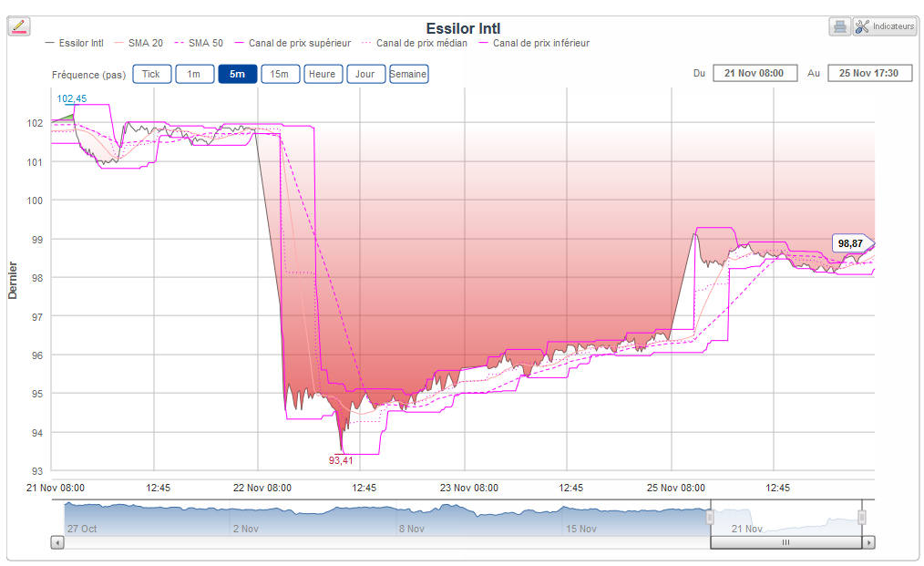Click the Dernier y-axis title
The image size is (924, 566).
point(13,281)
